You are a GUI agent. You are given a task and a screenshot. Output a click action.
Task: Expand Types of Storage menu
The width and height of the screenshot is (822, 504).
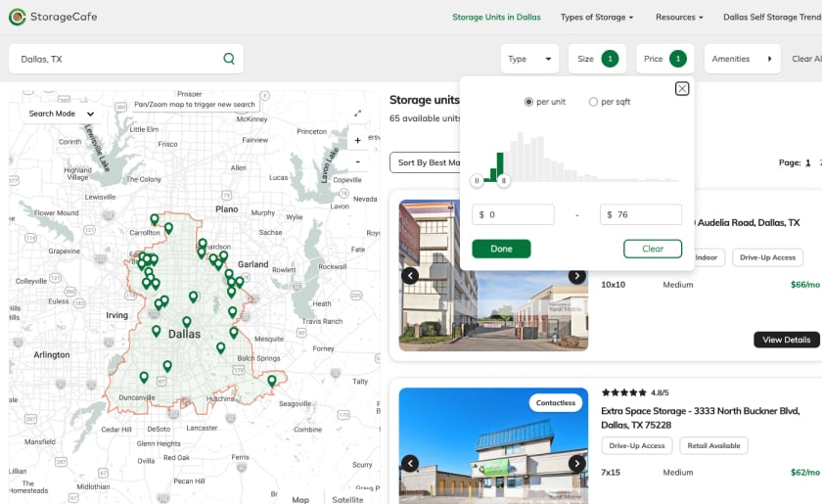click(597, 18)
